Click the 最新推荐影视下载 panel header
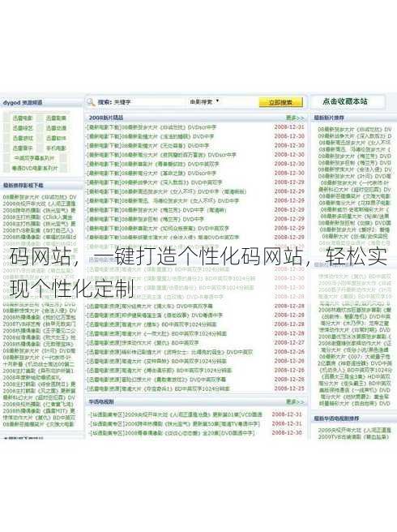 [x=23, y=186]
